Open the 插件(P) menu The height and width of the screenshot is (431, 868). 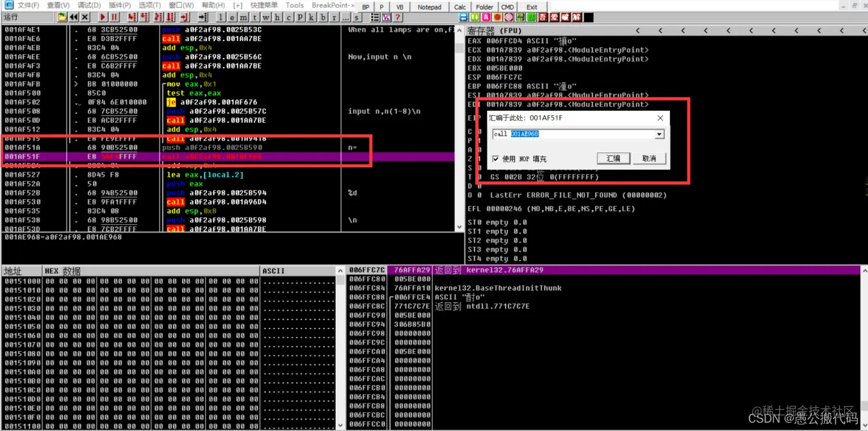click(120, 6)
